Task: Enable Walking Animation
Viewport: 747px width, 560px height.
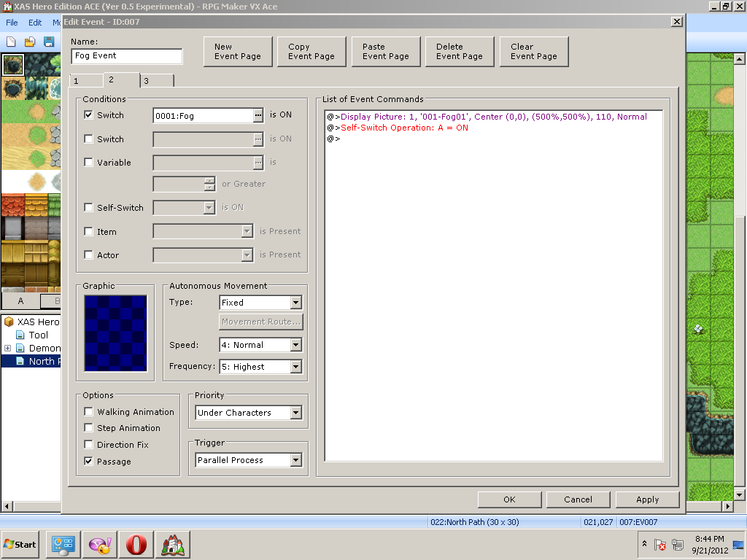Action: 88,411
